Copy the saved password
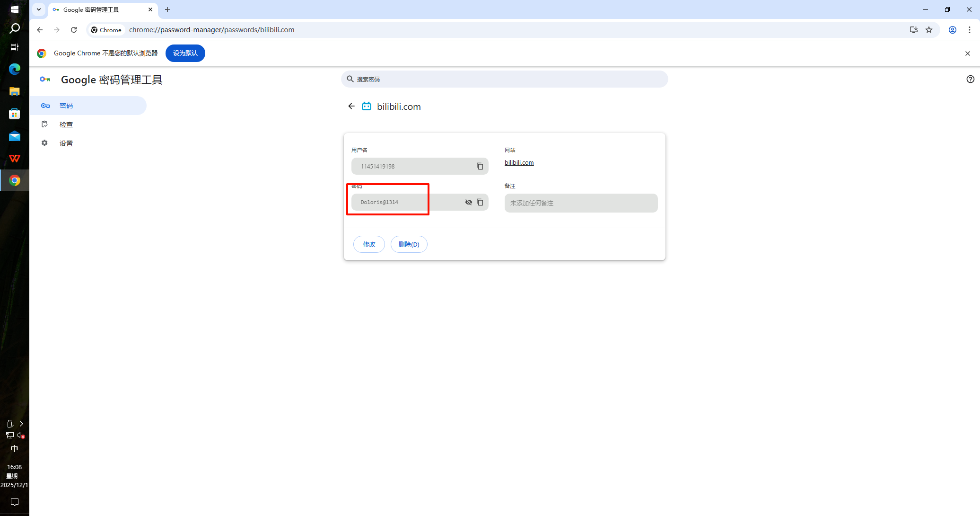This screenshot has width=980, height=516. coord(480,202)
